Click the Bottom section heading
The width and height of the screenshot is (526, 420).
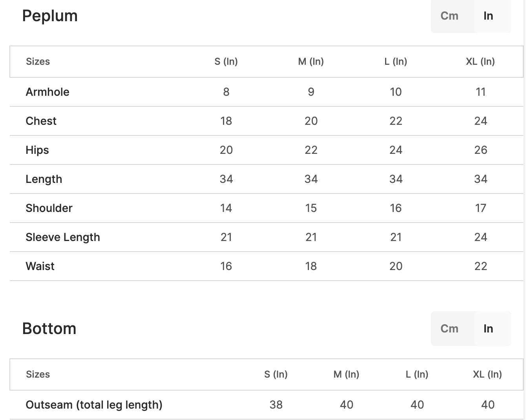click(49, 329)
